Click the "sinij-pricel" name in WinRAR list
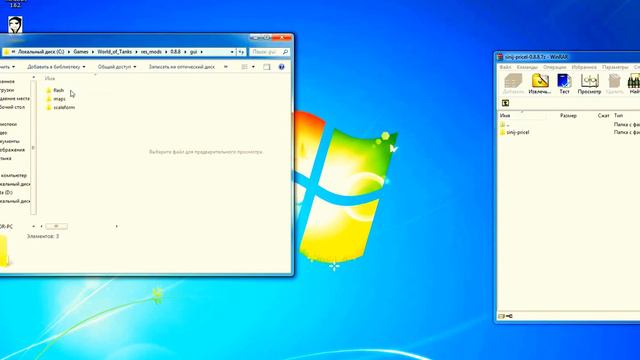The width and height of the screenshot is (640, 360). coord(518,132)
